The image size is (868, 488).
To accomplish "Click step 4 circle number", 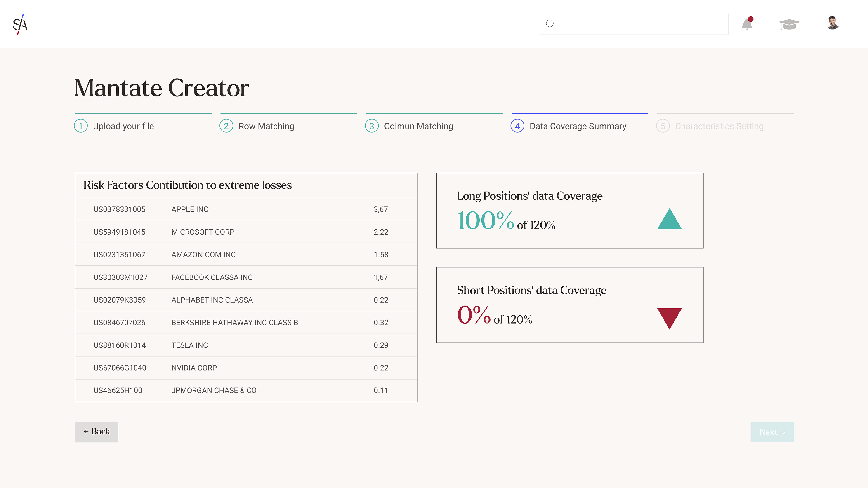I will 518,126.
